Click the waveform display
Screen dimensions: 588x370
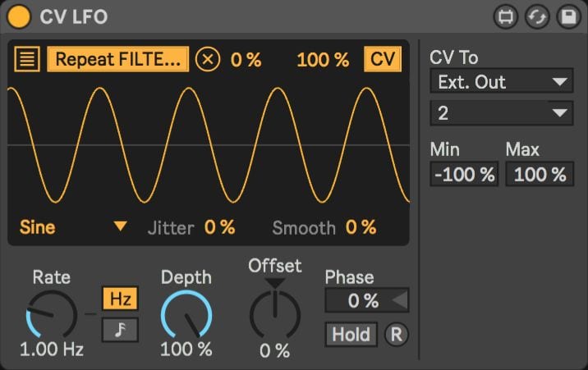209,145
